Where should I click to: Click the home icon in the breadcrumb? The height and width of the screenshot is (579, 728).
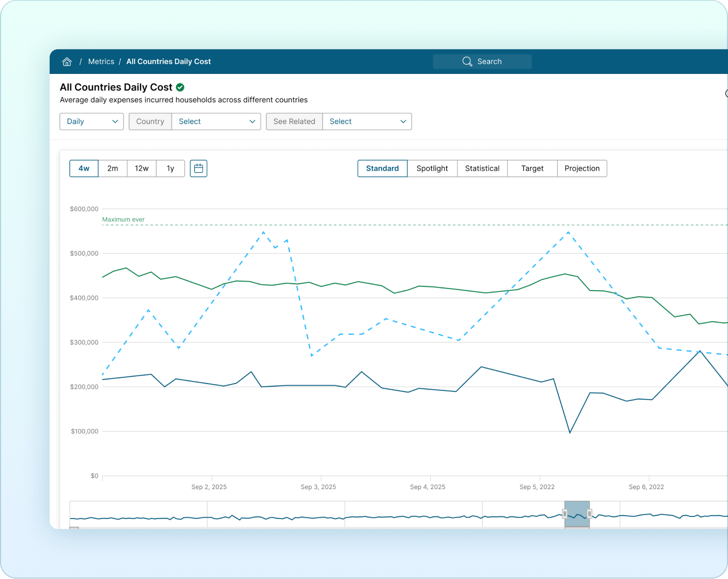[67, 61]
